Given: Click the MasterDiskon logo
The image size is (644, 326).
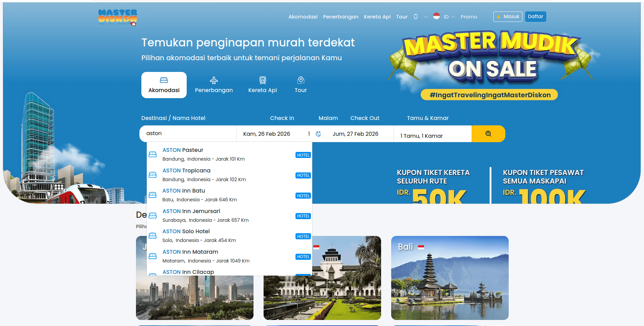Looking at the screenshot, I should (118, 17).
